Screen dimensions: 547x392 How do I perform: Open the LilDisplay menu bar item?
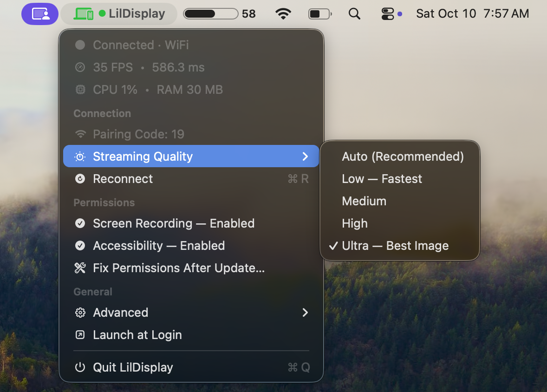[119, 14]
